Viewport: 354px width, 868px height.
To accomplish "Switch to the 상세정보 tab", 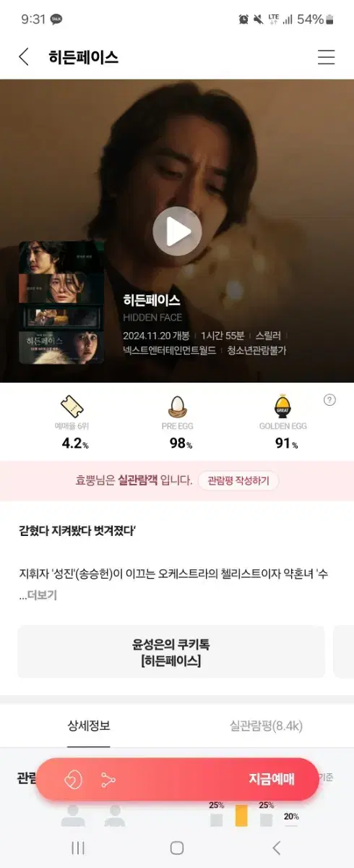I will 89,726.
